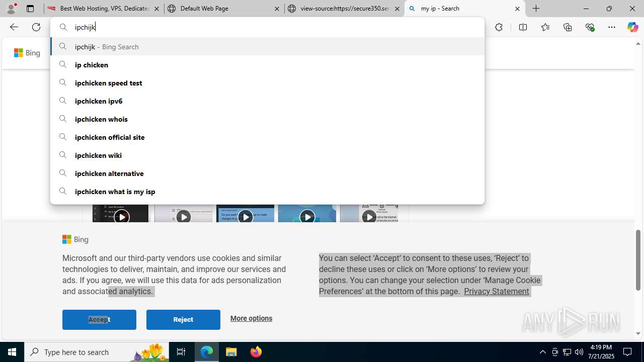Screen dimensions: 644x362
Task: Toggle the Split screen icon
Action: point(523,27)
